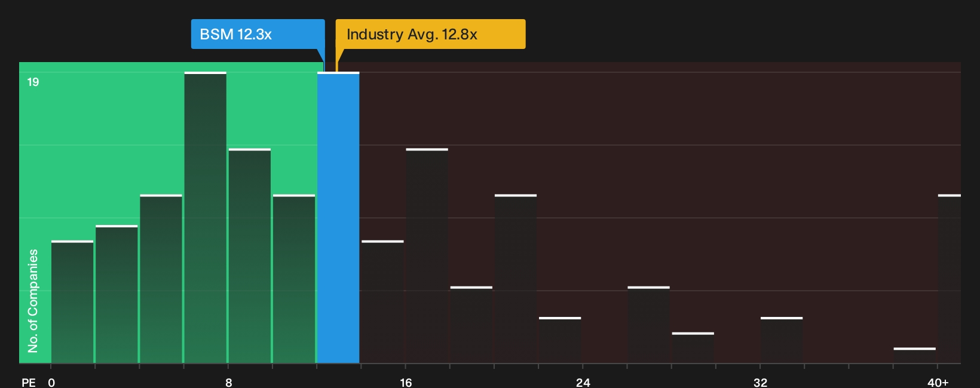980x388 pixels.
Task: Click the x-axis label 40+
Action: click(x=938, y=382)
